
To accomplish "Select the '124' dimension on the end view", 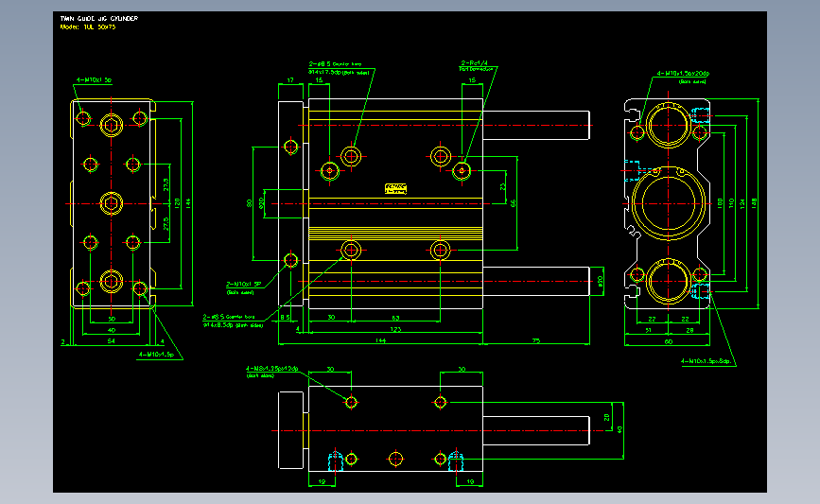I will coord(742,203).
